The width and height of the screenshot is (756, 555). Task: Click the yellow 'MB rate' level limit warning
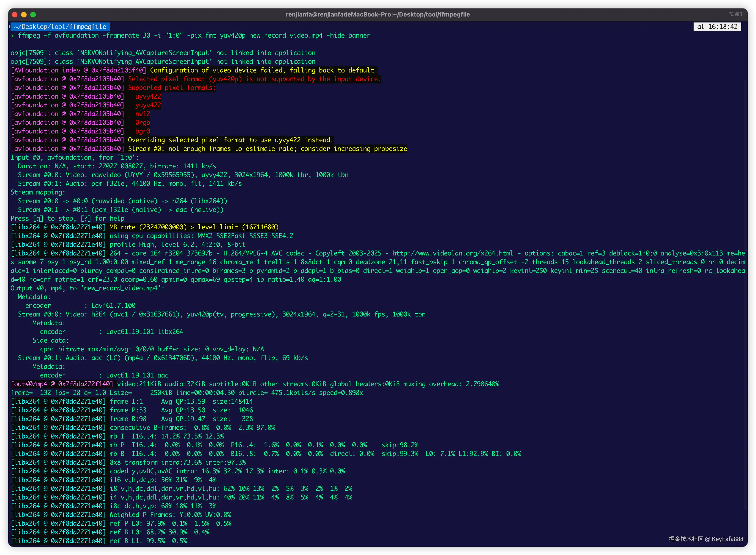coord(194,227)
